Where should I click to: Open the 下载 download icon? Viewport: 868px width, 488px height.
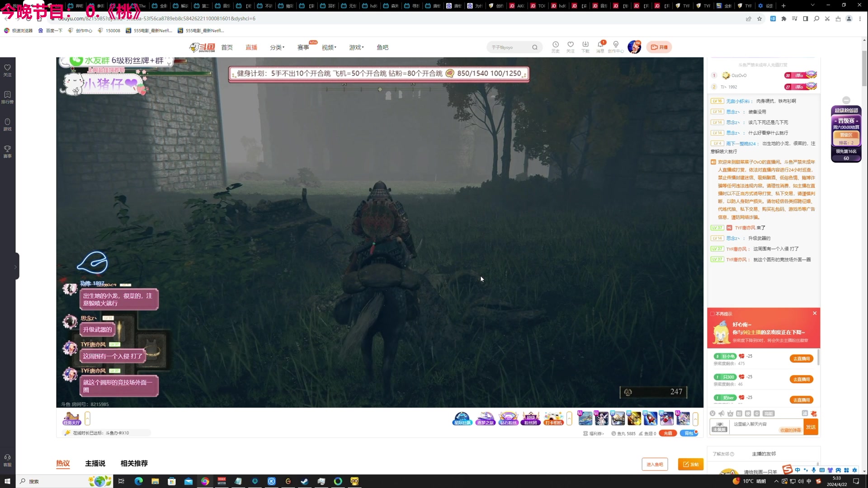pos(585,45)
